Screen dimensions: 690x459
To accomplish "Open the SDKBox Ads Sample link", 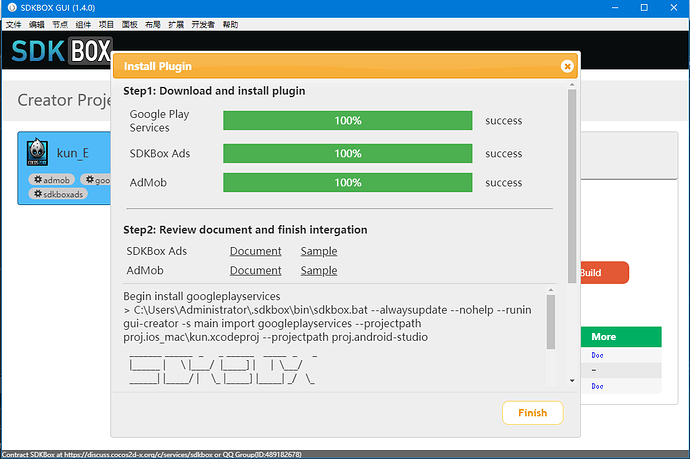I will pyautogui.click(x=319, y=251).
